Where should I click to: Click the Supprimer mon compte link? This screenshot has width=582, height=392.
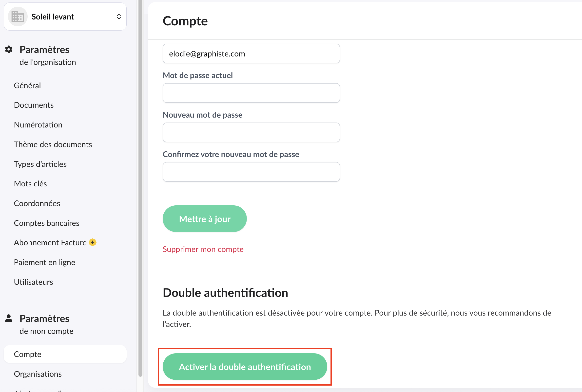click(x=203, y=249)
